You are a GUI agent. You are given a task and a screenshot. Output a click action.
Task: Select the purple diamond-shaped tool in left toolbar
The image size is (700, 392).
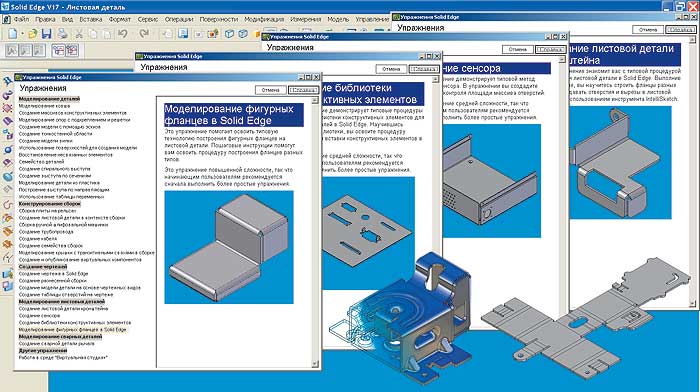(x=8, y=108)
